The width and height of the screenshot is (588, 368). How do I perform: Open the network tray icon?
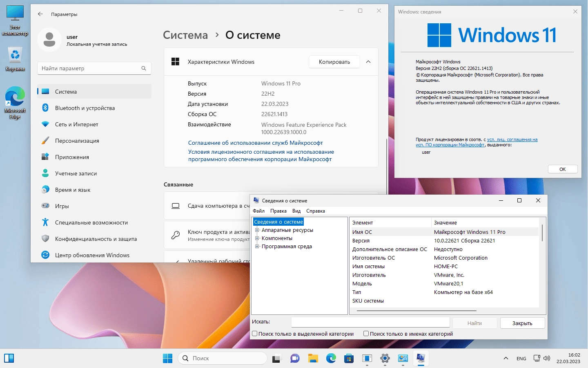pyautogui.click(x=537, y=358)
